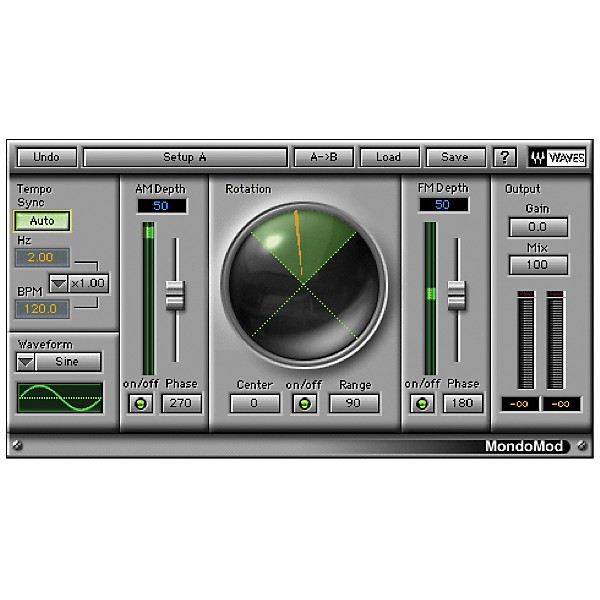Select the Output Gain value 0.0
The width and height of the screenshot is (600, 600).
tap(538, 227)
